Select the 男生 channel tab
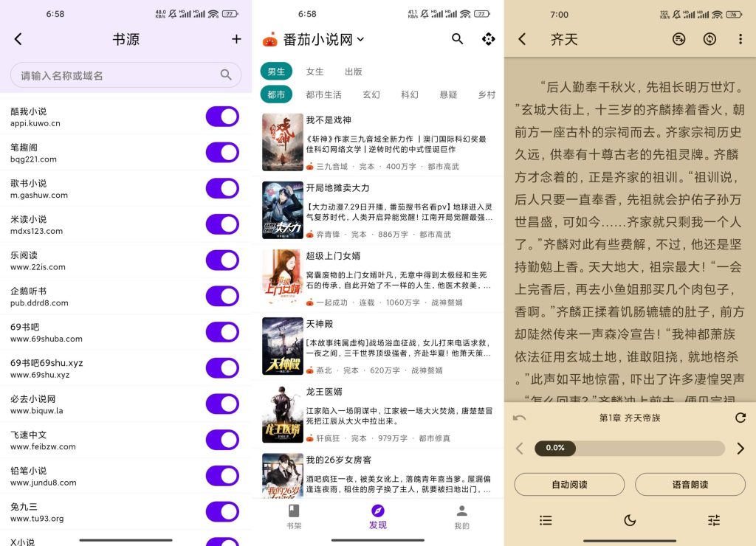756x546 pixels. pos(276,72)
